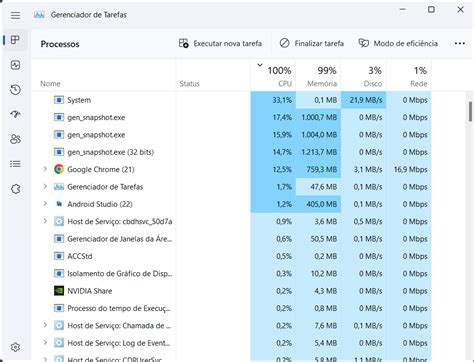
Task: Open the Details list icon in sidebar
Action: coord(15,164)
